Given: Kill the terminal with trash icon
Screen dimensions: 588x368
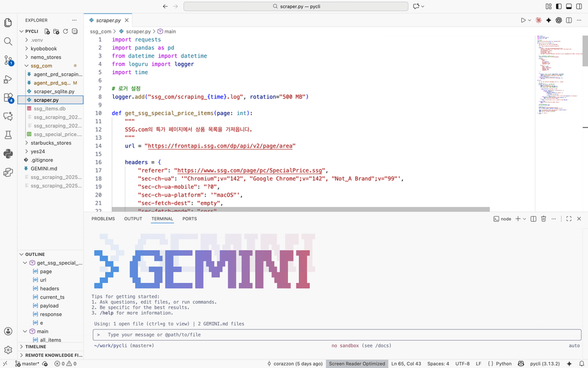Looking at the screenshot, I should tap(543, 219).
